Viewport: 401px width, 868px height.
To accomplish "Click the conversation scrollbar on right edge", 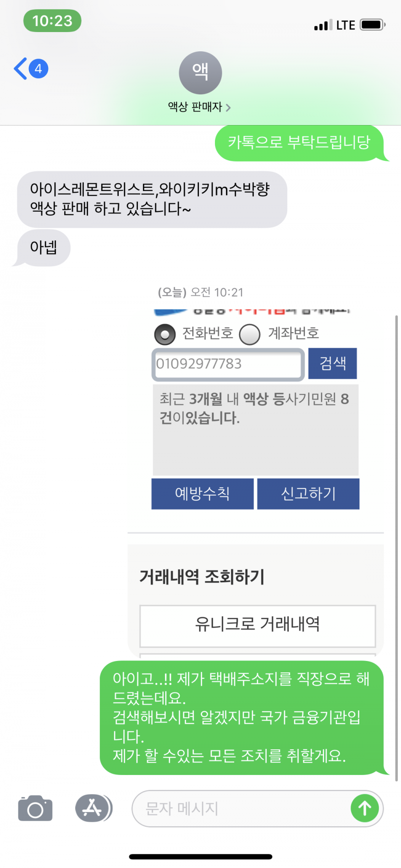I will point(396,550).
